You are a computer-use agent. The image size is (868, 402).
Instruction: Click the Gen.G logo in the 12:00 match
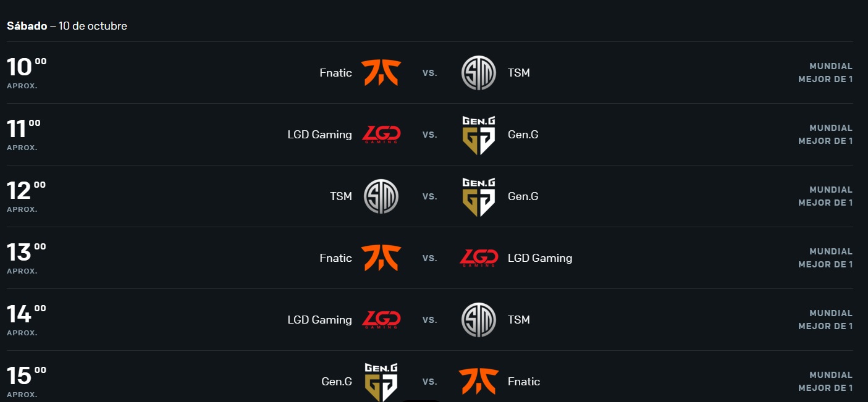pyautogui.click(x=479, y=196)
